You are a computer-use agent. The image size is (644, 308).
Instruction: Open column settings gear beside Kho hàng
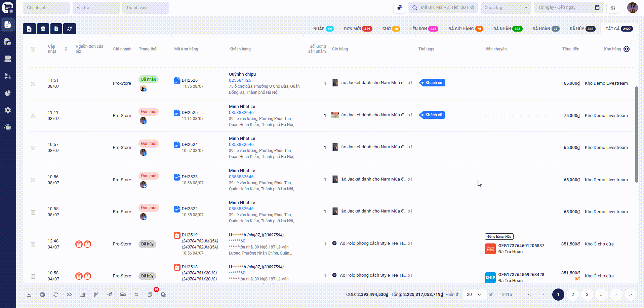(x=627, y=49)
